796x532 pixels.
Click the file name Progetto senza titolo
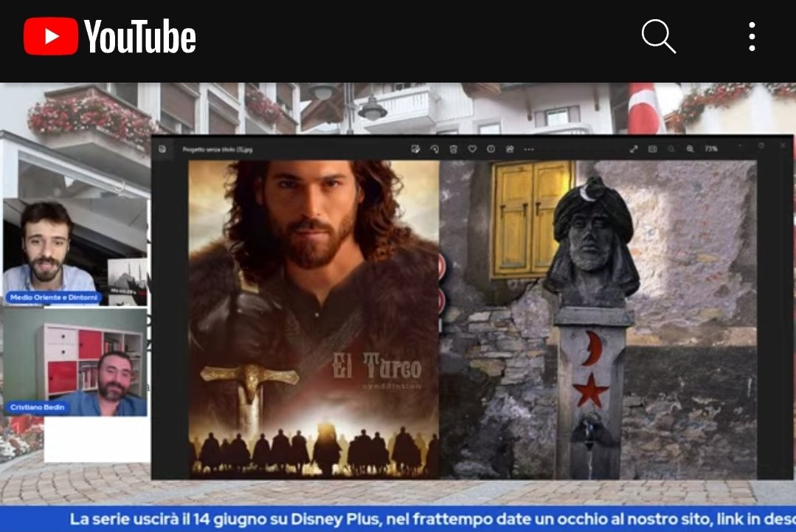[x=218, y=149]
